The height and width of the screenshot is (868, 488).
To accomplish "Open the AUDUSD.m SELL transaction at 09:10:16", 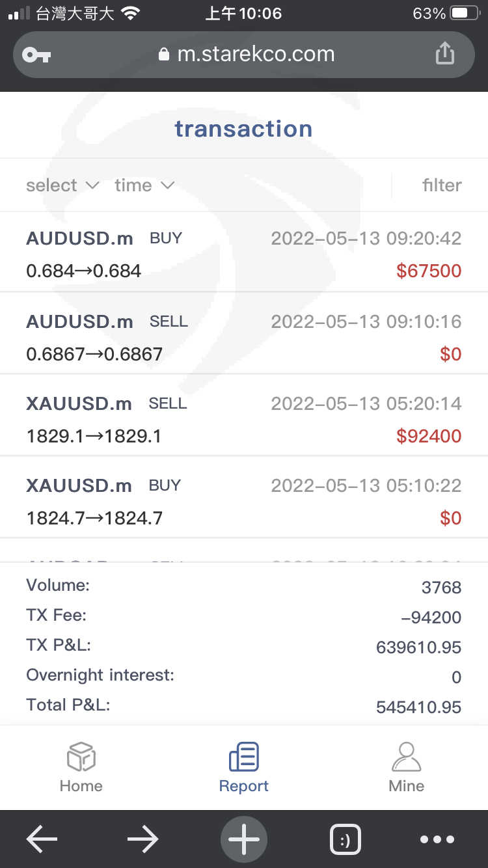I will (x=243, y=337).
